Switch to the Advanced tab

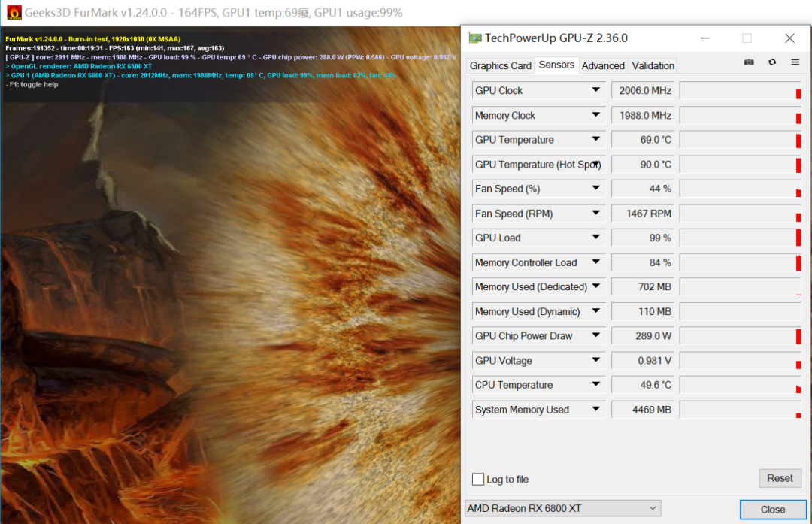coord(603,65)
